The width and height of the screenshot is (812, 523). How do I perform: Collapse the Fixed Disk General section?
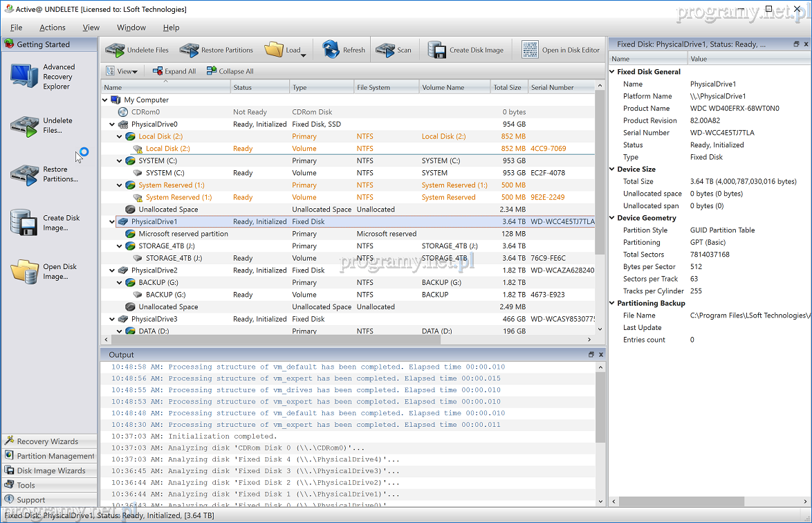[x=612, y=72]
